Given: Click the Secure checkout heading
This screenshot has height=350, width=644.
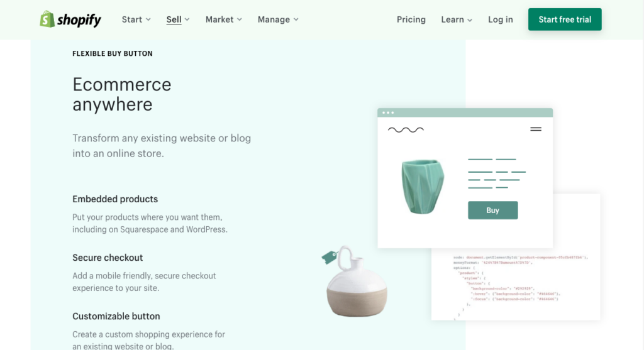Looking at the screenshot, I should pyautogui.click(x=108, y=258).
